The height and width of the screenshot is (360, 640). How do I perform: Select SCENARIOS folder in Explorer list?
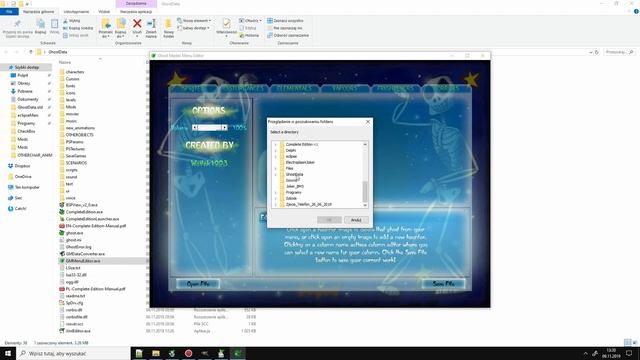[x=73, y=163]
